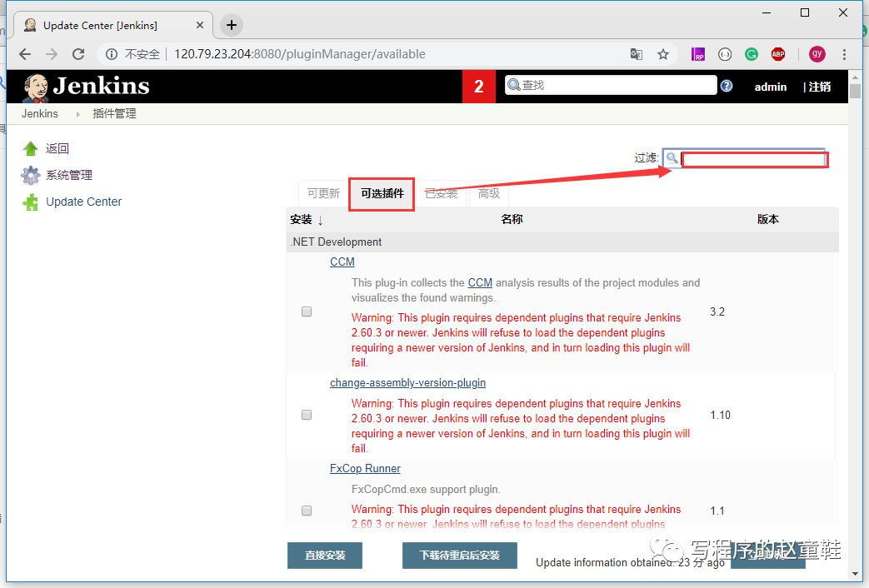The image size is (869, 588).
Task: Tick the FxCop Runner checkbox
Action: pos(307,511)
